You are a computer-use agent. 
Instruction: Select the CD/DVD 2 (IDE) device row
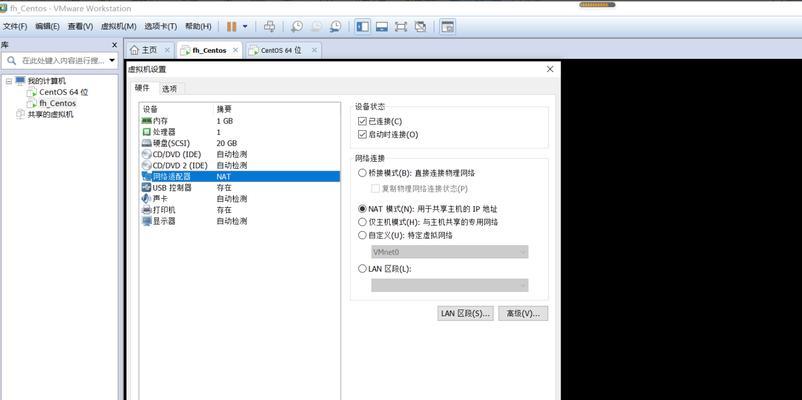(x=239, y=165)
